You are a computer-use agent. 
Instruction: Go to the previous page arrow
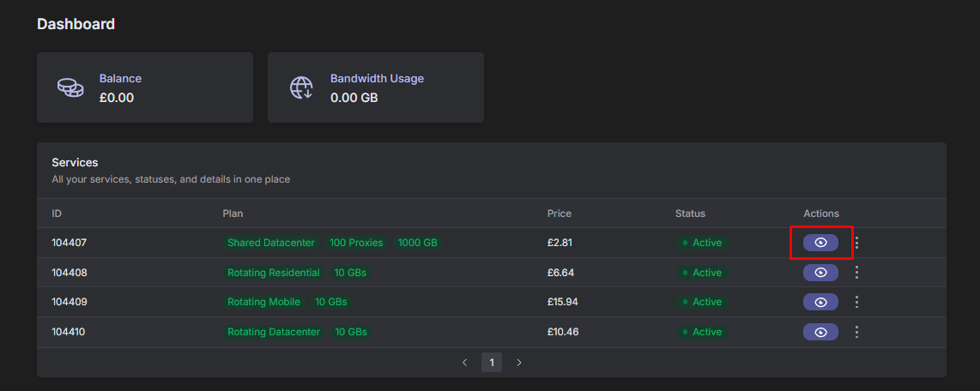pos(464,362)
